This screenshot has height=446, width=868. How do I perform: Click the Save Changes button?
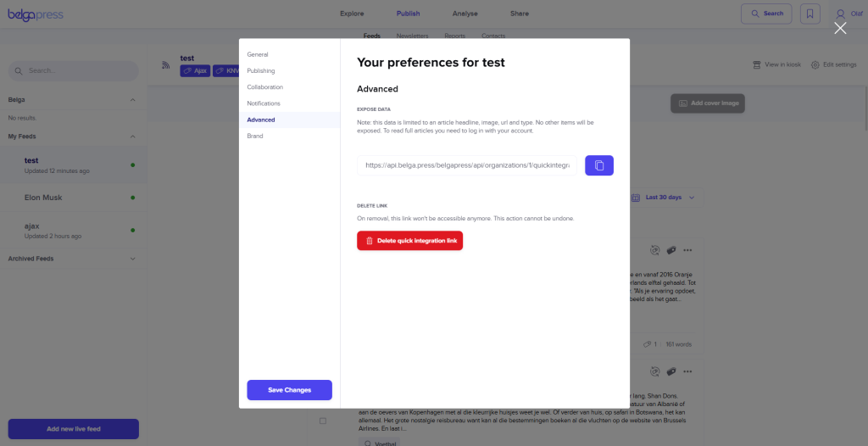click(289, 390)
